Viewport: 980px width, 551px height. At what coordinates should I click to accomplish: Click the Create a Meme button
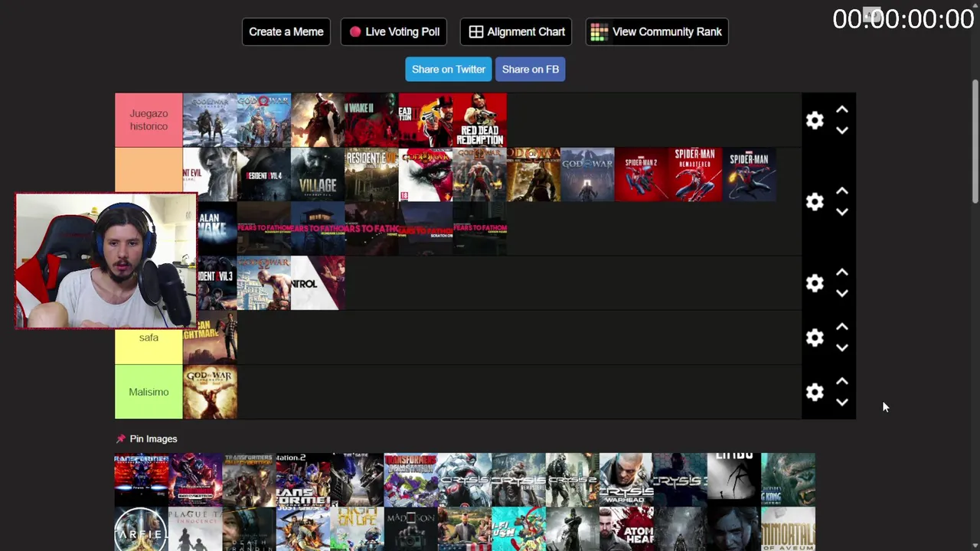pyautogui.click(x=286, y=31)
